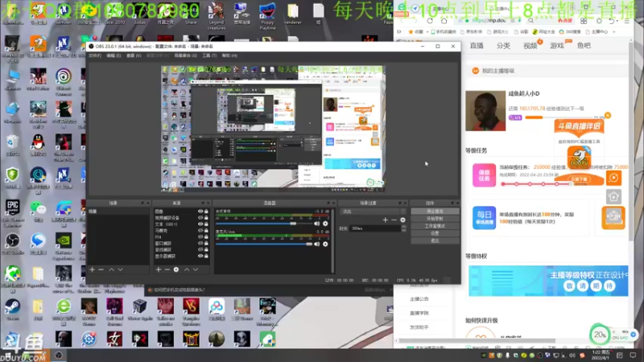Toggle visibility of 图像 source
This screenshot has width=644, height=362.
pyautogui.click(x=200, y=212)
